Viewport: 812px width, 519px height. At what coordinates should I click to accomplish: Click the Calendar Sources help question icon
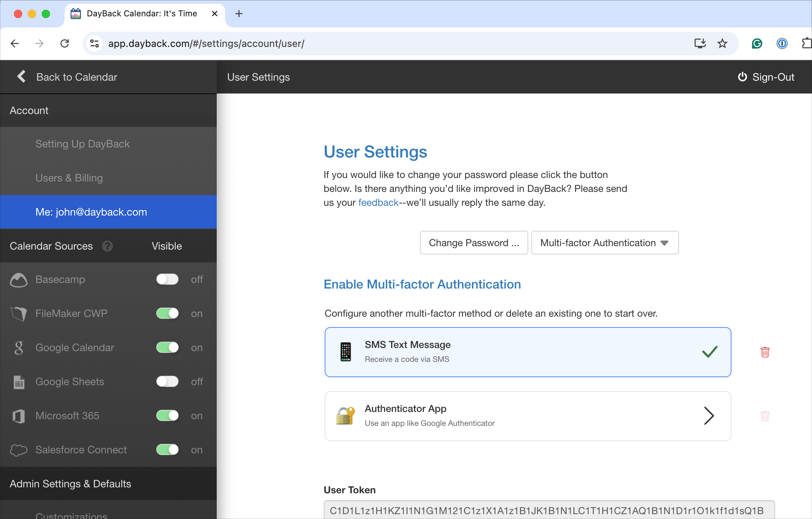(x=107, y=246)
